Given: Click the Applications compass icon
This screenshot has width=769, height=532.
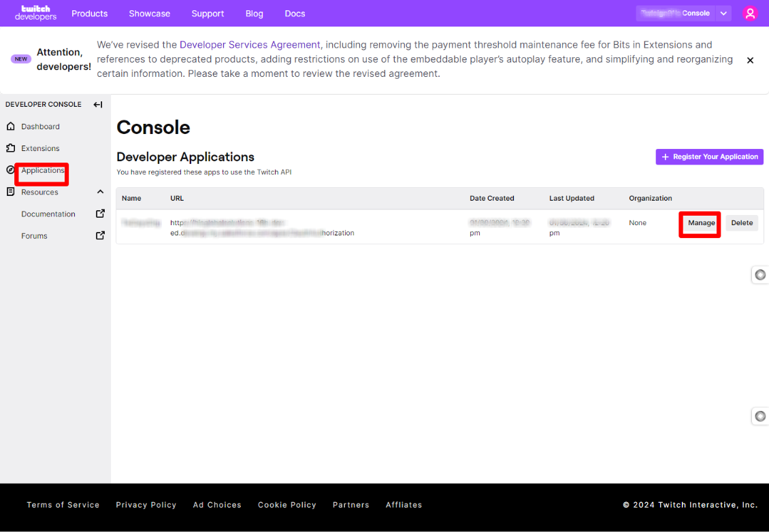Looking at the screenshot, I should coord(10,170).
